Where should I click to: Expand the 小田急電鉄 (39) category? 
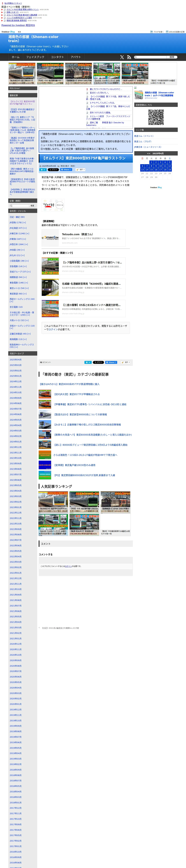(27, 261)
